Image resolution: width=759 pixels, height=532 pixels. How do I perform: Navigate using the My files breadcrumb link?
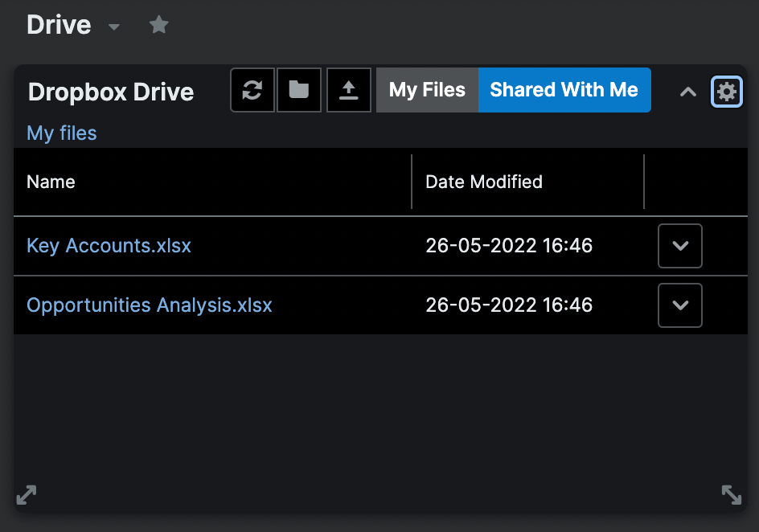[61, 133]
